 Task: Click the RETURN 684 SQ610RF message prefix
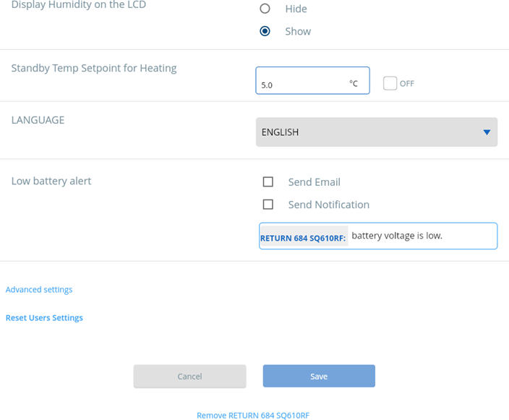point(303,238)
